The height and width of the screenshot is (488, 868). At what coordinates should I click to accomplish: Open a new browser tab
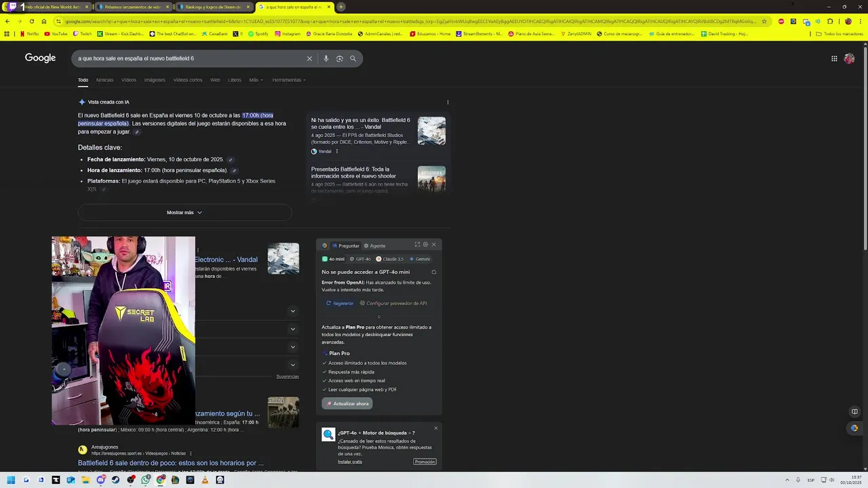tap(341, 7)
